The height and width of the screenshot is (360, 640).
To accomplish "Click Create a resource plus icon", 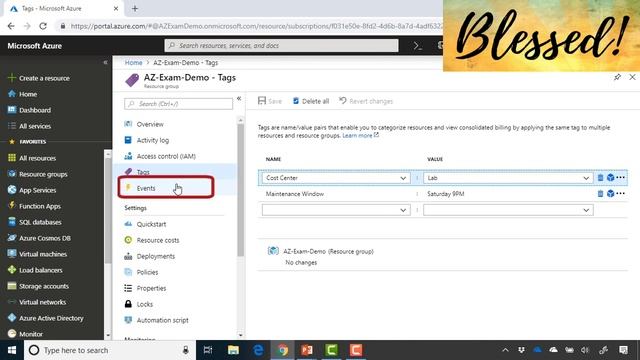I will 12,78.
